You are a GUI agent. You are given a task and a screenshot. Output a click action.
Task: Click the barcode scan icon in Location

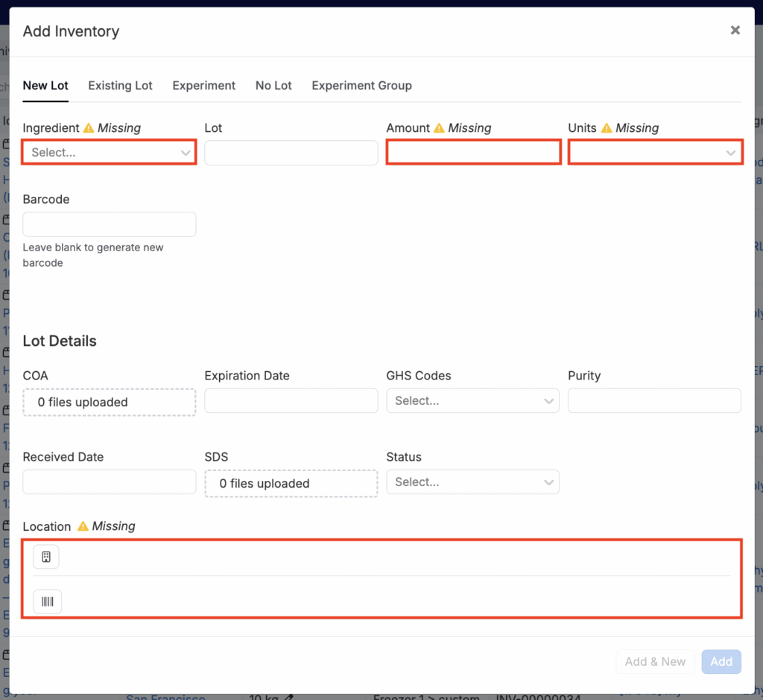click(x=48, y=602)
